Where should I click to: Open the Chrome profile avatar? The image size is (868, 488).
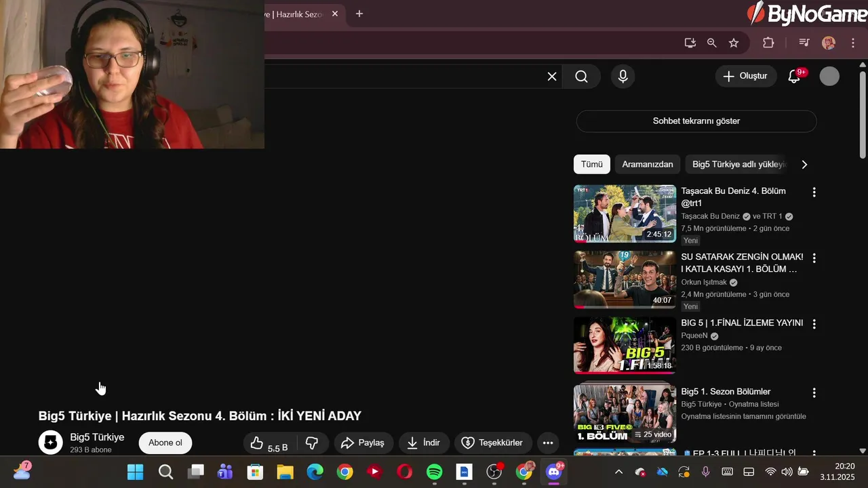(829, 43)
